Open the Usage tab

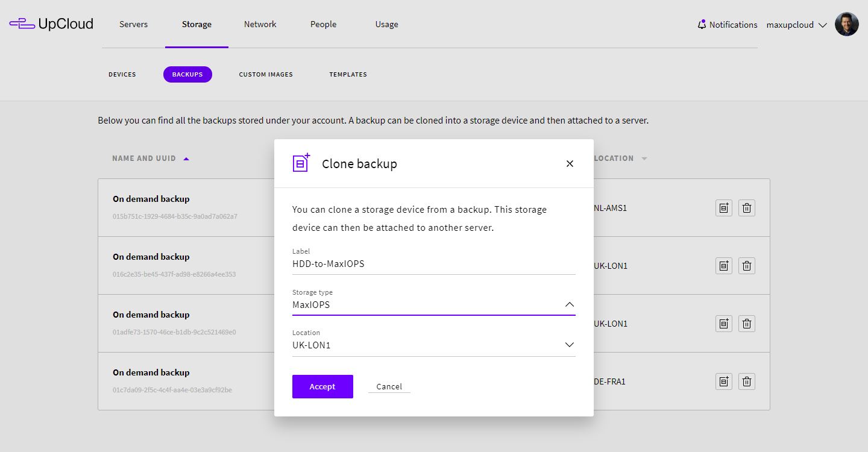(386, 24)
